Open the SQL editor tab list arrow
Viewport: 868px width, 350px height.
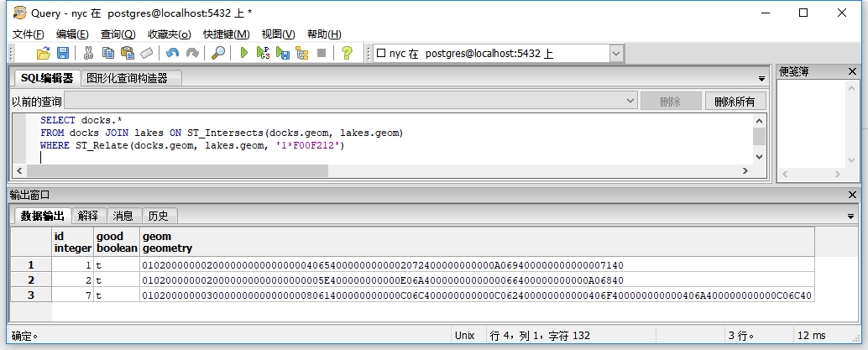pos(761,79)
